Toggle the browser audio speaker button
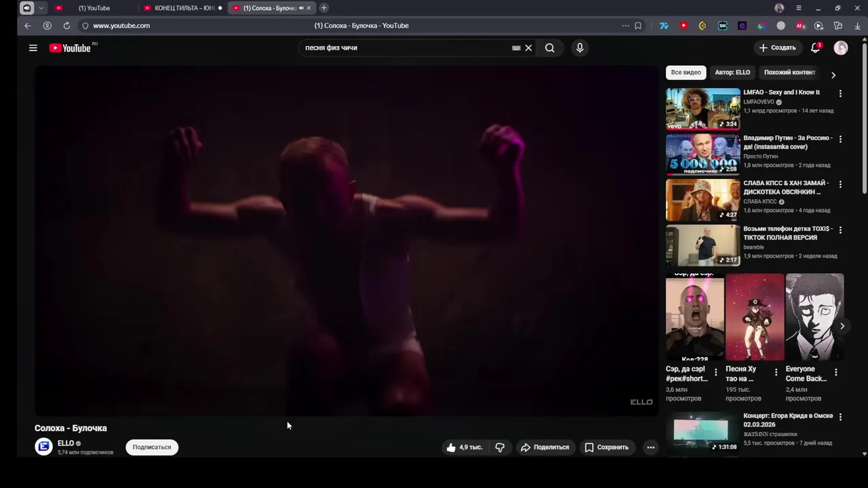 [x=26, y=8]
